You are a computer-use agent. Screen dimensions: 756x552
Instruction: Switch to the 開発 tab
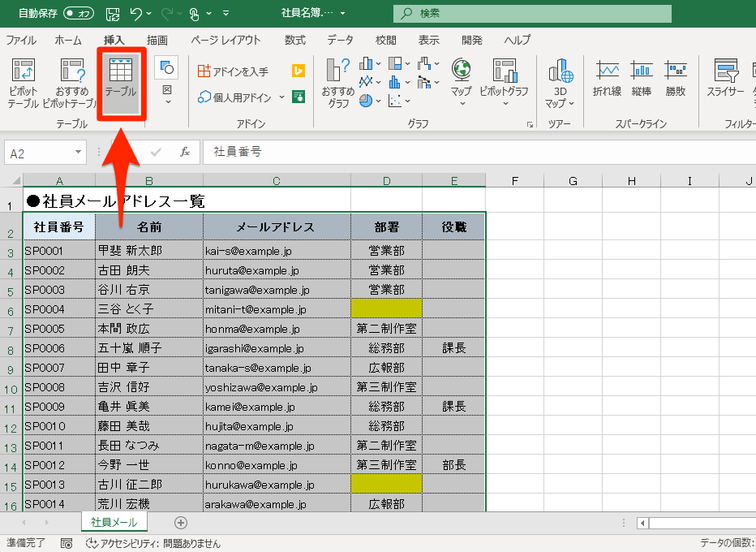click(471, 40)
